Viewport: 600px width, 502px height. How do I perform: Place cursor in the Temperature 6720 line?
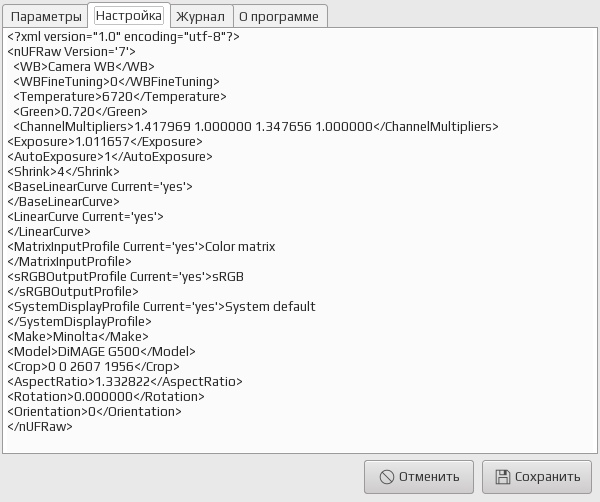[x=120, y=96]
